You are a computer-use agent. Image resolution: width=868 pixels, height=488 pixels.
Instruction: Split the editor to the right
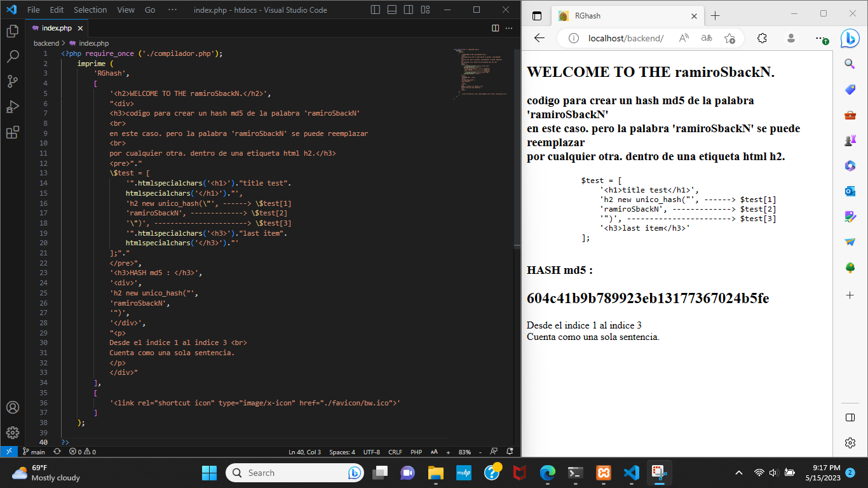(x=496, y=28)
